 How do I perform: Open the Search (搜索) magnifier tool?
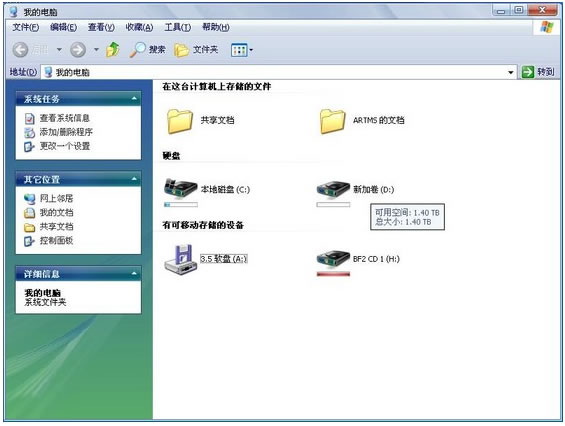[x=147, y=49]
